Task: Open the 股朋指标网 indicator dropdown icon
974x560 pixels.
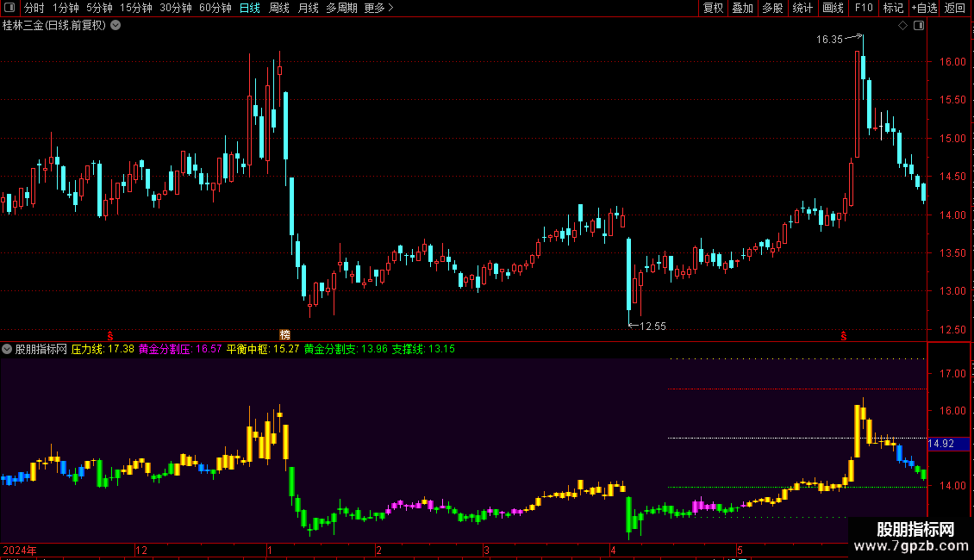Action: pyautogui.click(x=7, y=349)
